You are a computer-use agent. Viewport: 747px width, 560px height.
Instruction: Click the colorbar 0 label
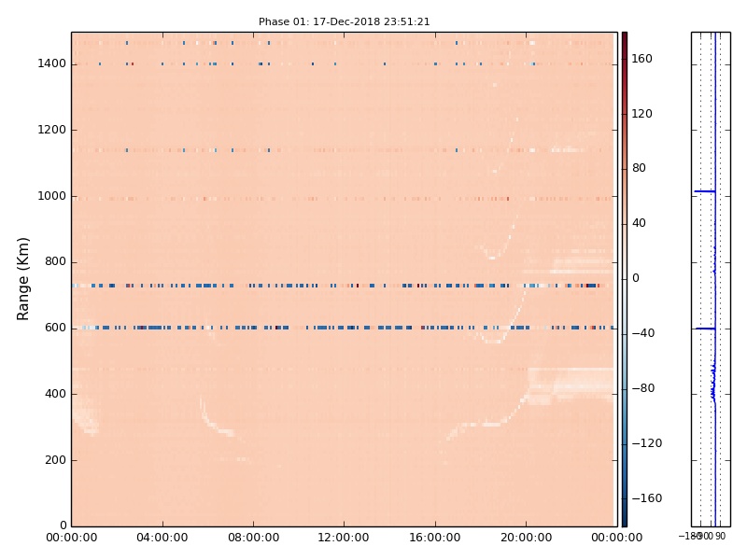point(636,278)
